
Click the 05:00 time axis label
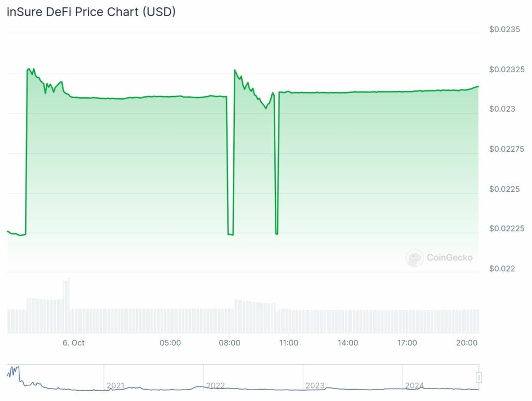coord(170,343)
